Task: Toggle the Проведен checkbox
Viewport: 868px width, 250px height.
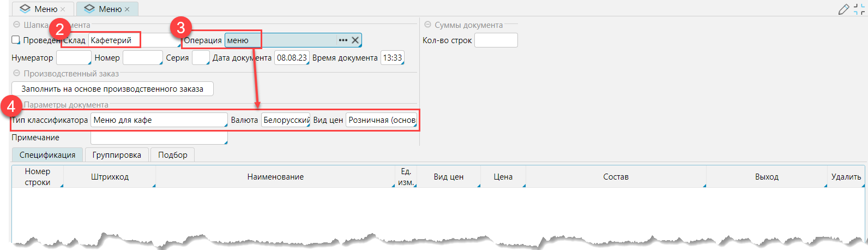Action: click(16, 40)
